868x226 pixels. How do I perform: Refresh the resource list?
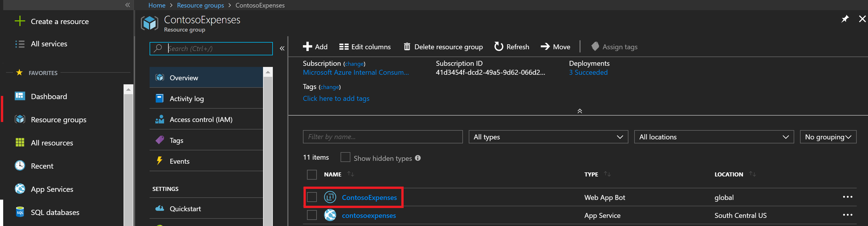pyautogui.click(x=512, y=47)
